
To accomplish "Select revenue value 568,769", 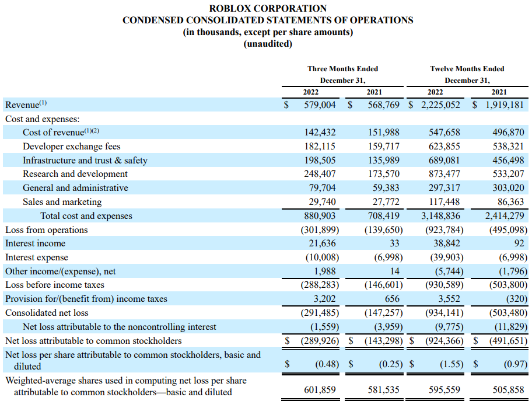I will pos(384,105).
